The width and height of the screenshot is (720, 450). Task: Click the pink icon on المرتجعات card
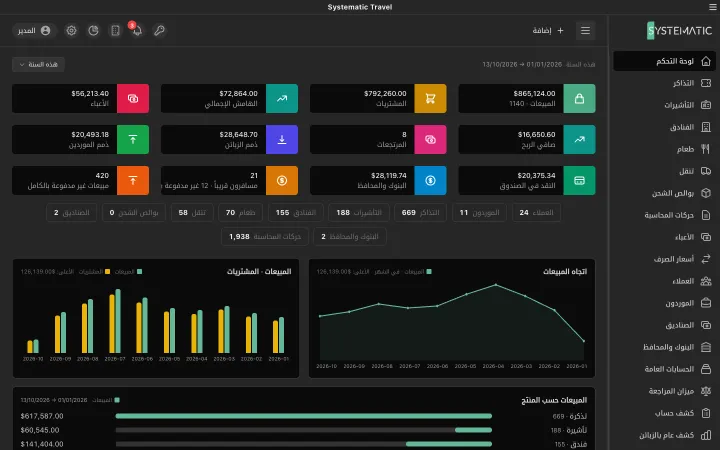click(430, 139)
